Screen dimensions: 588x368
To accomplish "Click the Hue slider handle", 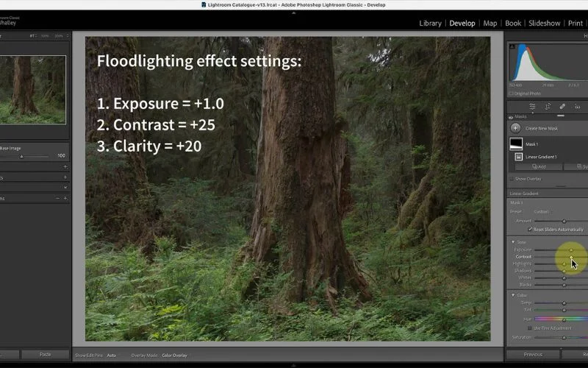I will pos(564,319).
